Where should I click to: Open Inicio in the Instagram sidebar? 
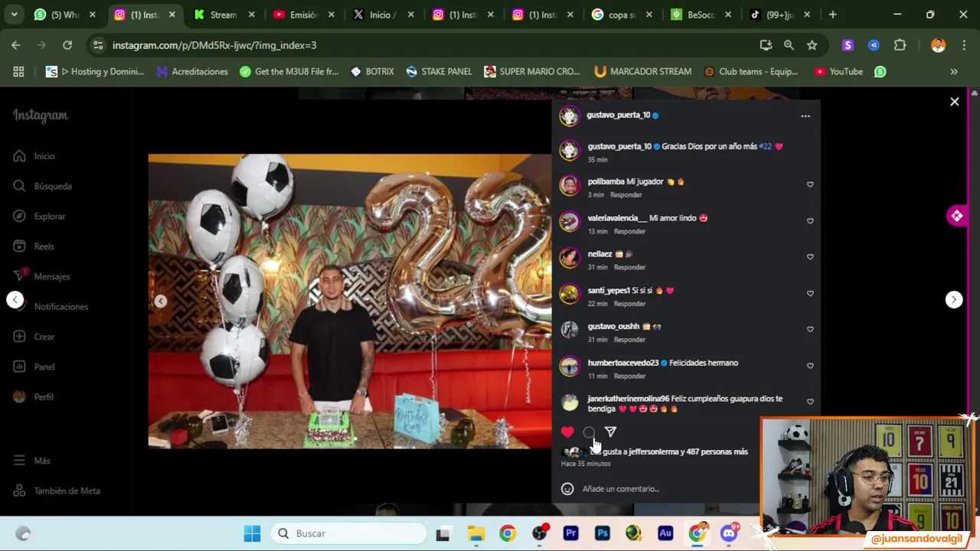pos(34,156)
